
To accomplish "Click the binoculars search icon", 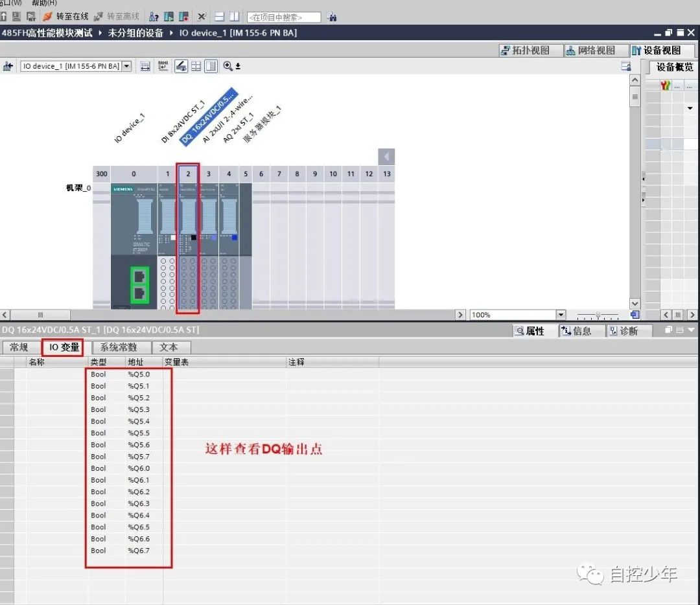I will 332,17.
